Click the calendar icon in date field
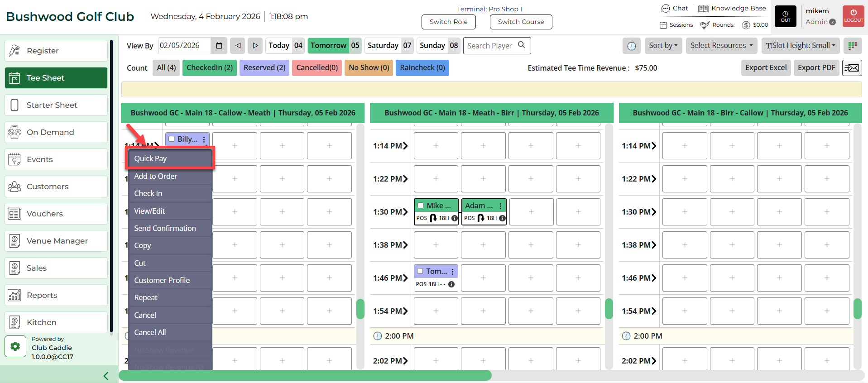This screenshot has width=868, height=383. point(219,46)
